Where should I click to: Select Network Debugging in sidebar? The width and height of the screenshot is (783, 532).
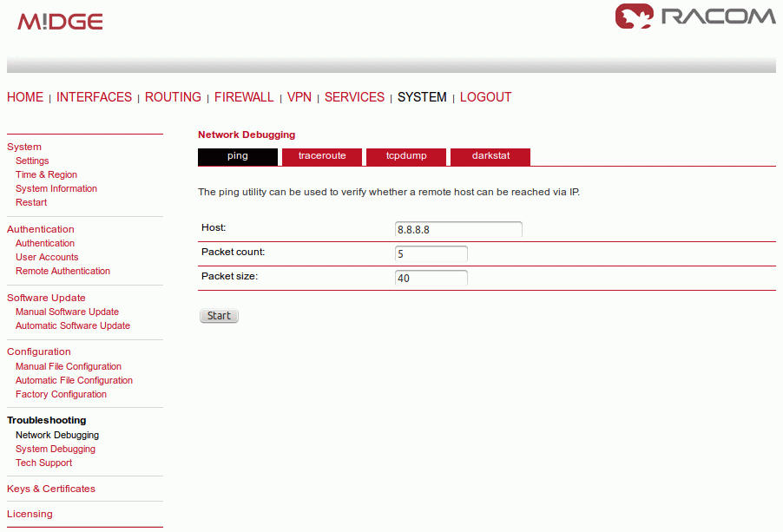click(57, 435)
